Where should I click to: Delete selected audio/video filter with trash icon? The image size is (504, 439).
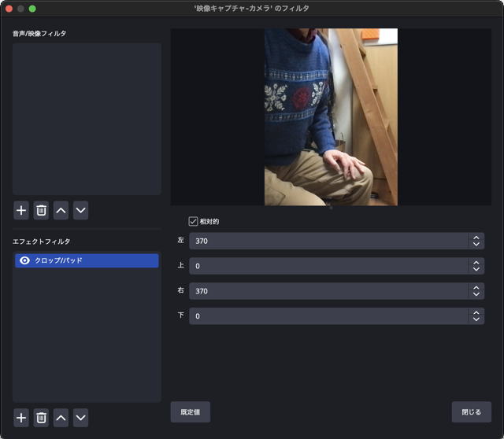click(41, 210)
